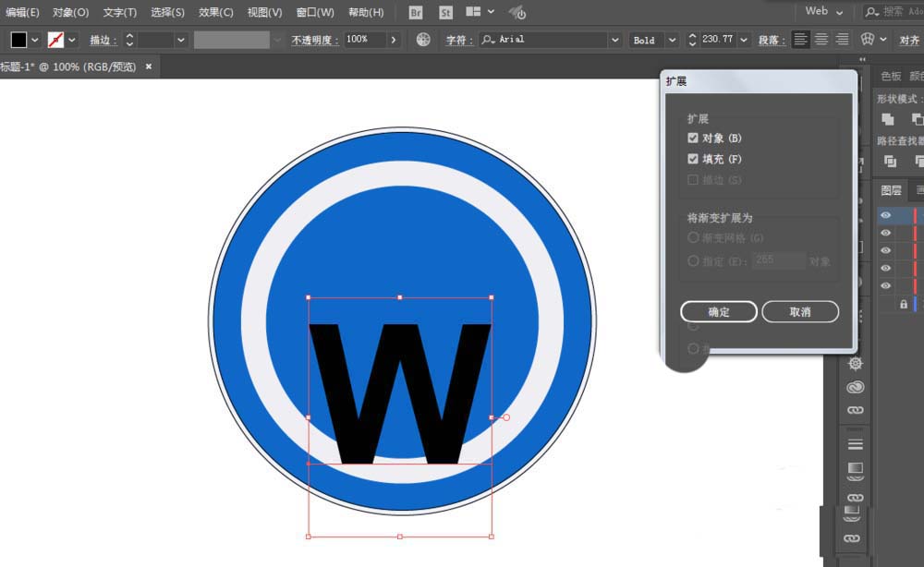Click the right-align paragraph icon
The image size is (924, 567).
click(842, 40)
